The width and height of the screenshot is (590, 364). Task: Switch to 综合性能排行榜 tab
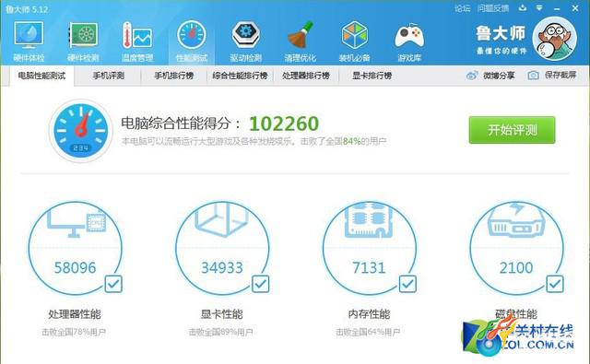(240, 76)
